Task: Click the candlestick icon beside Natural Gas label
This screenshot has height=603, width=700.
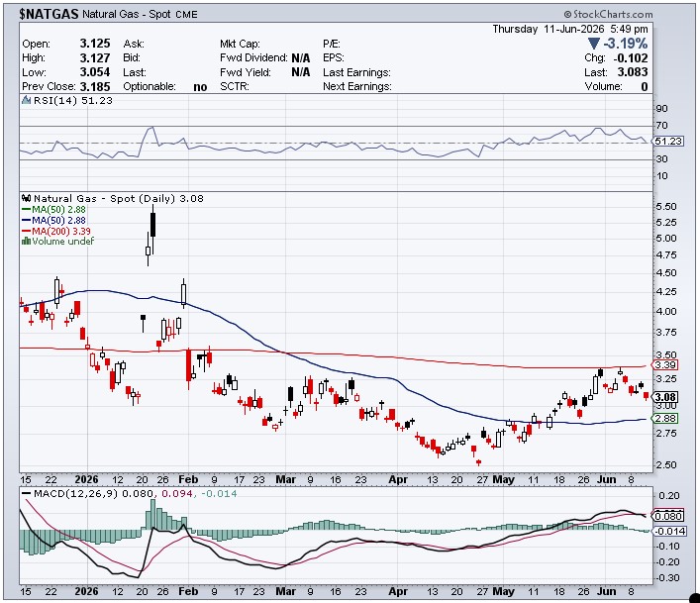Action: point(27,198)
